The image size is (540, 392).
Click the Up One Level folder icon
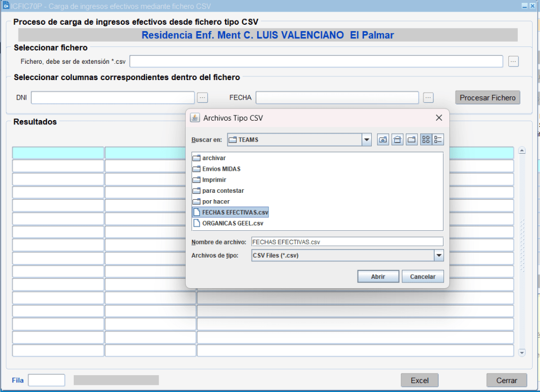coord(383,140)
